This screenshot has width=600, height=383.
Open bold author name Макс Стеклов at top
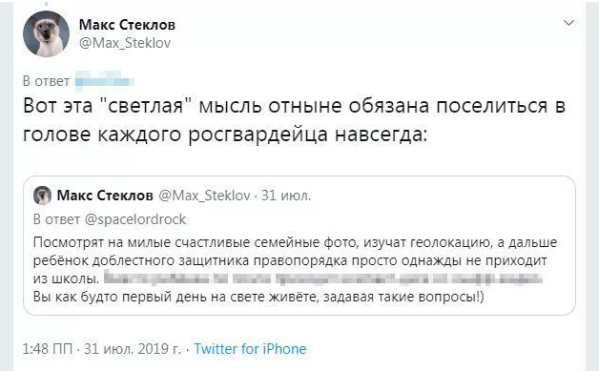point(127,25)
